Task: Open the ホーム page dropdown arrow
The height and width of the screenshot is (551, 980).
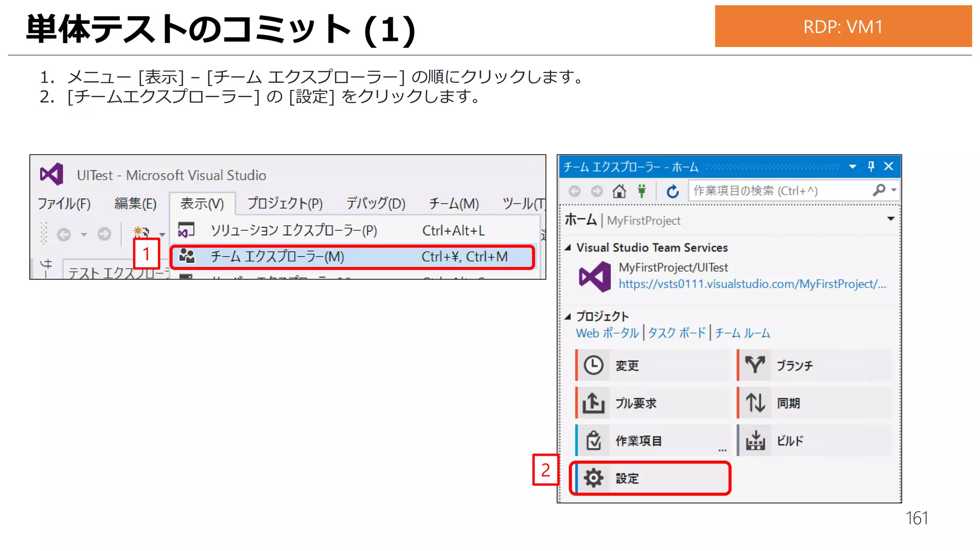Action: [x=891, y=219]
